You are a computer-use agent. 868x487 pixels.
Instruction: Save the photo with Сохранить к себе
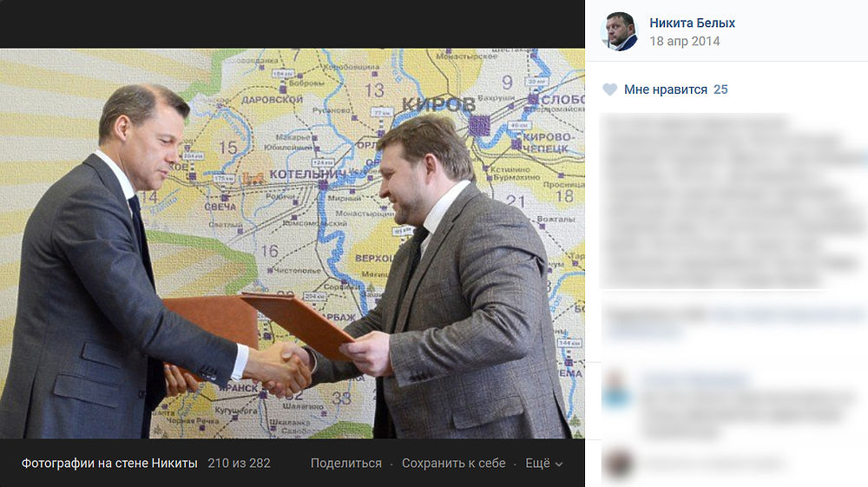click(x=453, y=464)
